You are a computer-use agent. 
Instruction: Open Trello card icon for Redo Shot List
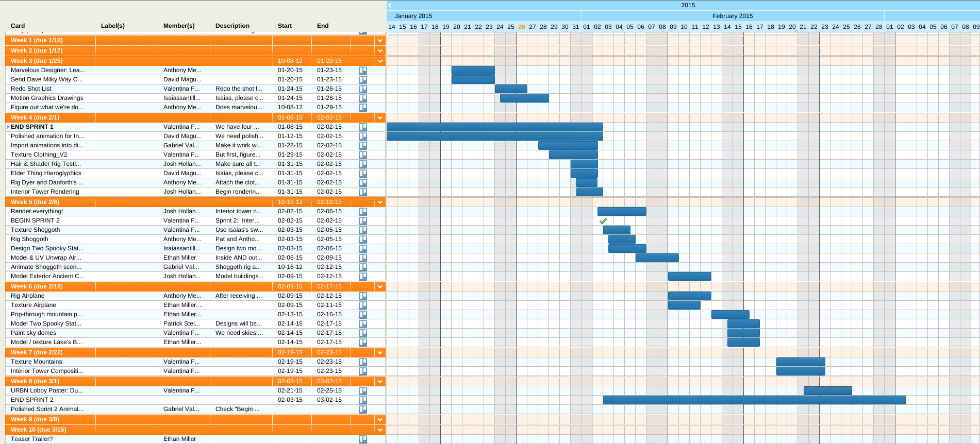[363, 89]
